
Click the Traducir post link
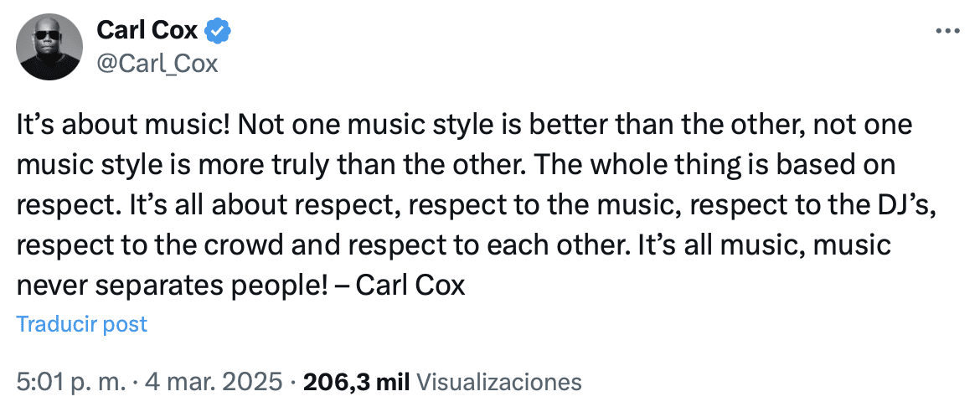tap(82, 324)
